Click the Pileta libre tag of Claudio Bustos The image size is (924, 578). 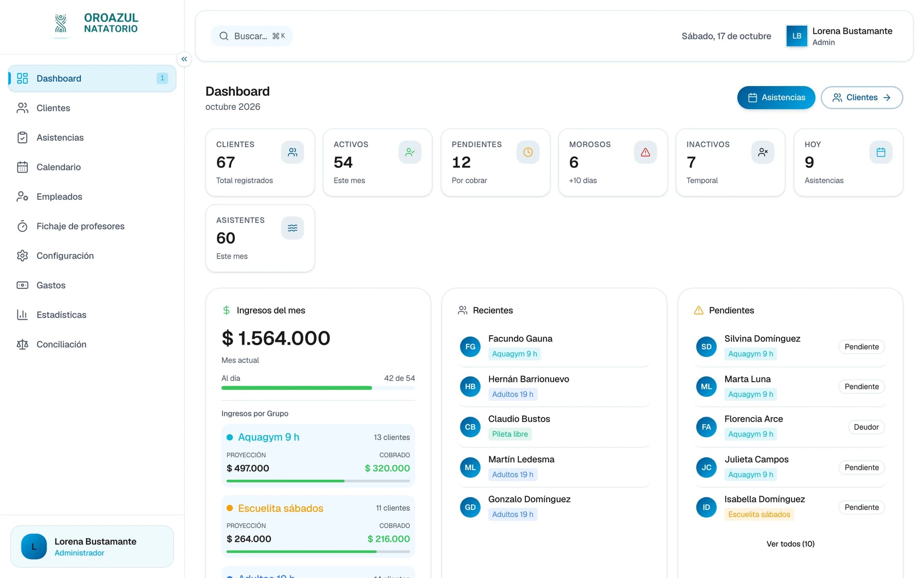(x=510, y=434)
